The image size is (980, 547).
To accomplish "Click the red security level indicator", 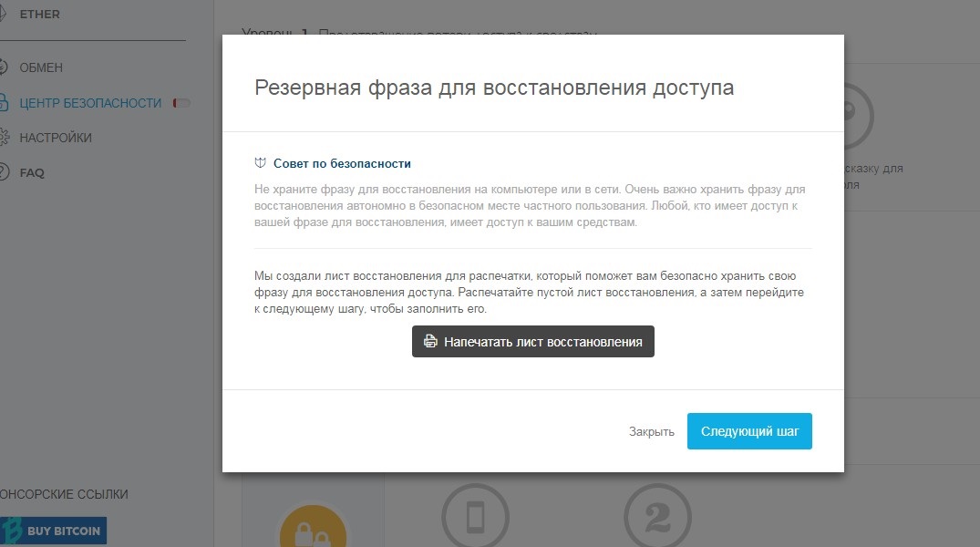I will (181, 103).
